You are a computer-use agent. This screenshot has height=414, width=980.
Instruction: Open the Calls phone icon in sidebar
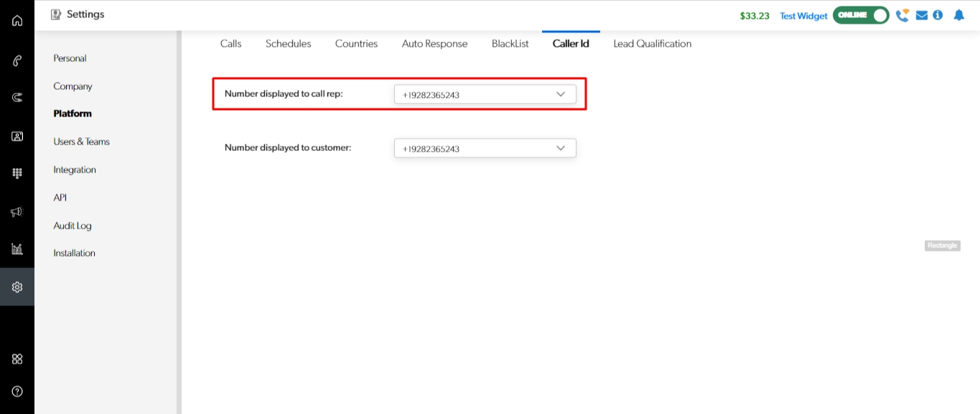[17, 60]
